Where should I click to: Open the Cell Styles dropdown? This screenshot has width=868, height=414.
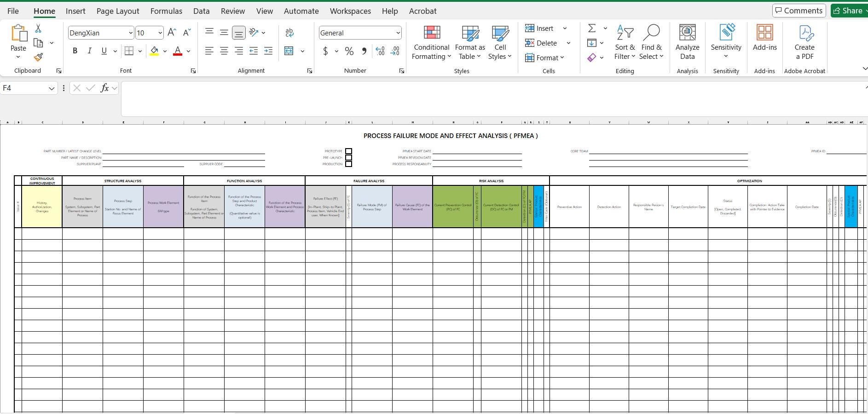pyautogui.click(x=500, y=42)
